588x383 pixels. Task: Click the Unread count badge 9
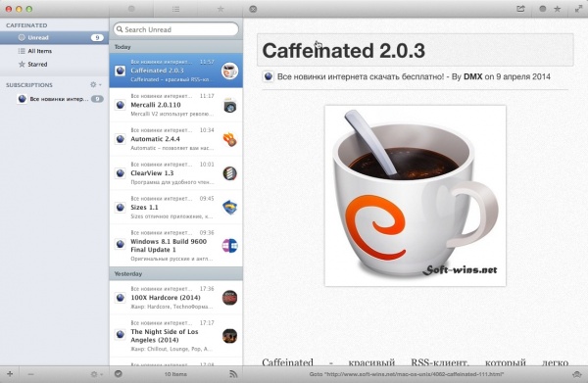pos(97,37)
